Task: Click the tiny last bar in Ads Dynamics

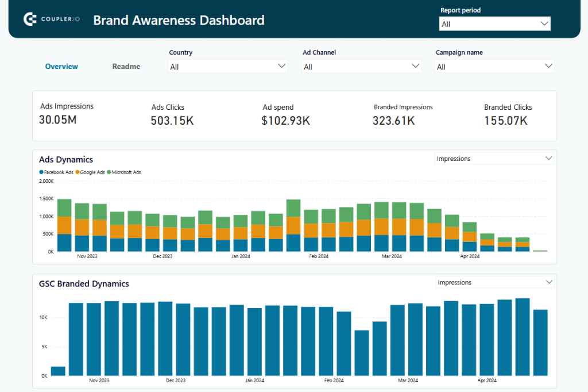Action: 540,251
